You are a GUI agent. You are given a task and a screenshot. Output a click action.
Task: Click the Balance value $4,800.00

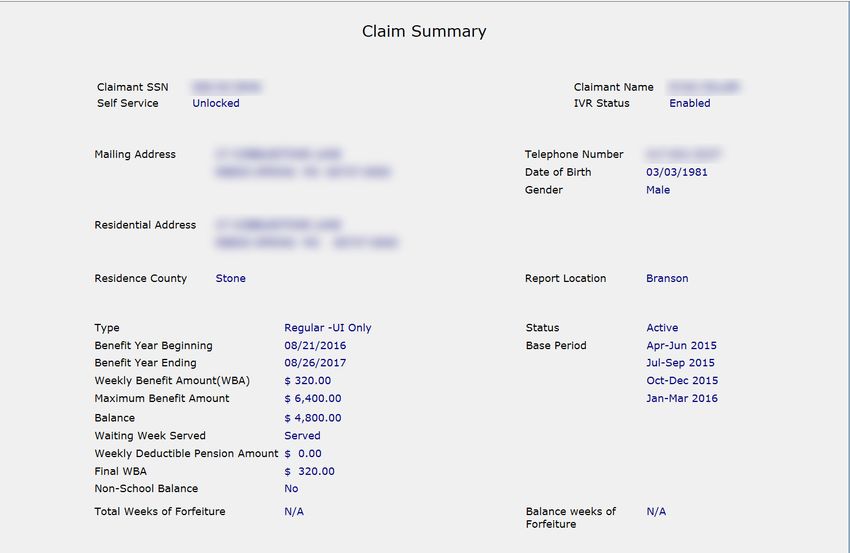coord(313,418)
